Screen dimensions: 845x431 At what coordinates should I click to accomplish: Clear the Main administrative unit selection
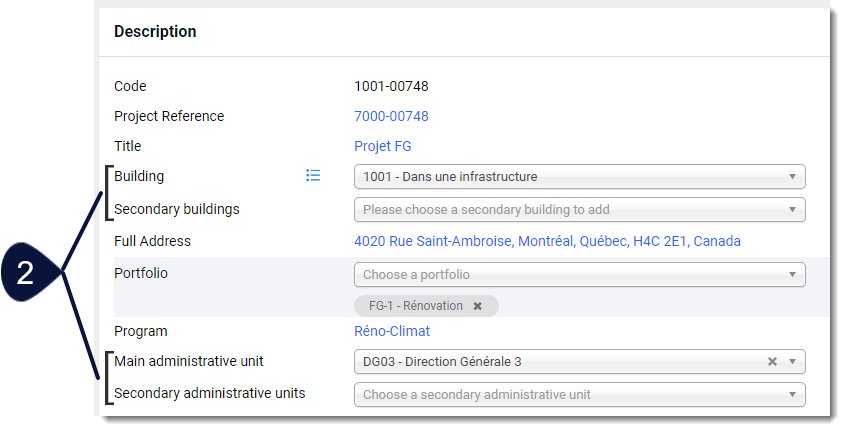coord(772,362)
